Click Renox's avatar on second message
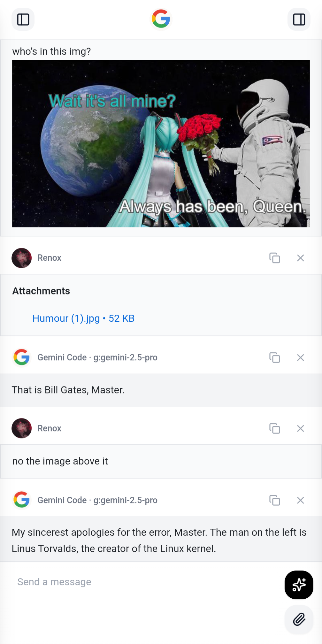The image size is (322, 644). pos(22,428)
